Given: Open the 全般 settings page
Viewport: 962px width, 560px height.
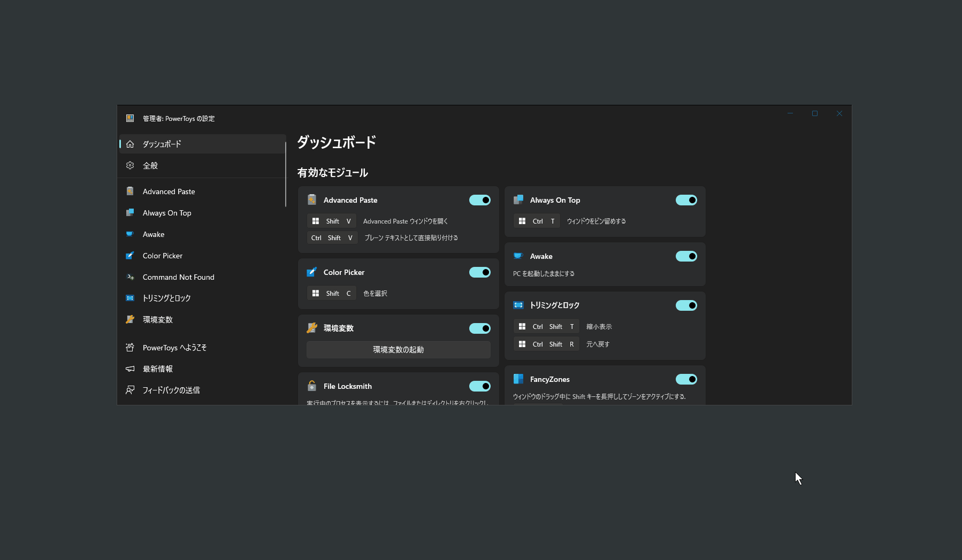Looking at the screenshot, I should (150, 166).
